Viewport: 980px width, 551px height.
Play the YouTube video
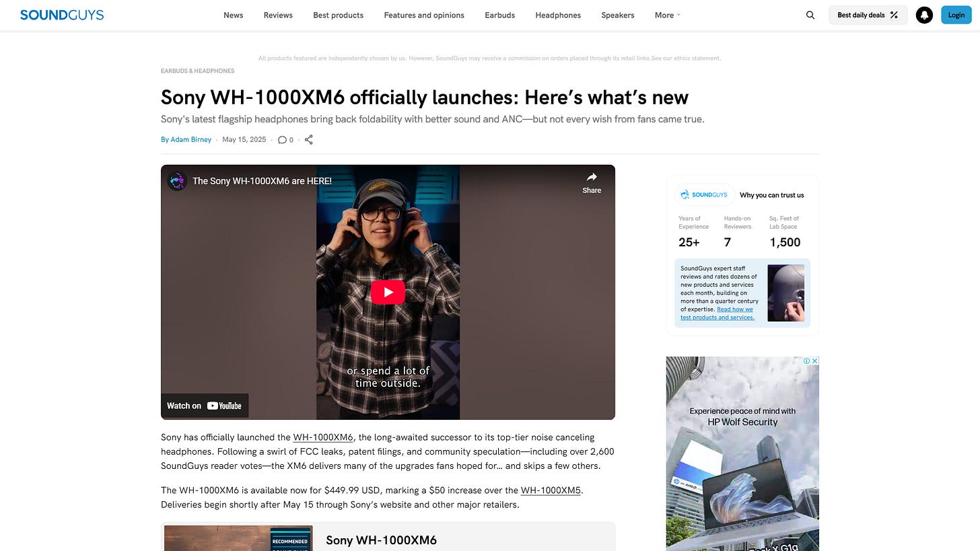click(388, 292)
